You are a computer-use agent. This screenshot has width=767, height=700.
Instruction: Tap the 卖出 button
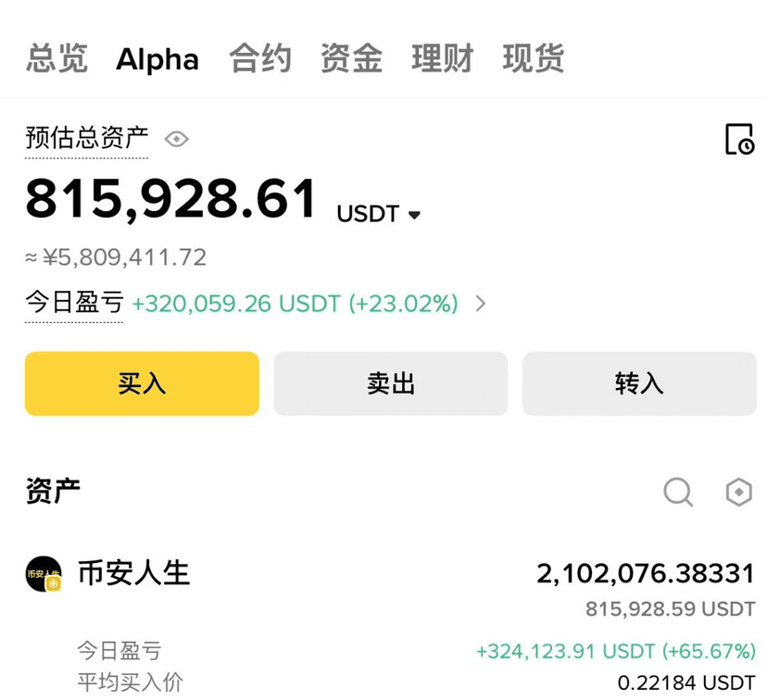coord(390,383)
